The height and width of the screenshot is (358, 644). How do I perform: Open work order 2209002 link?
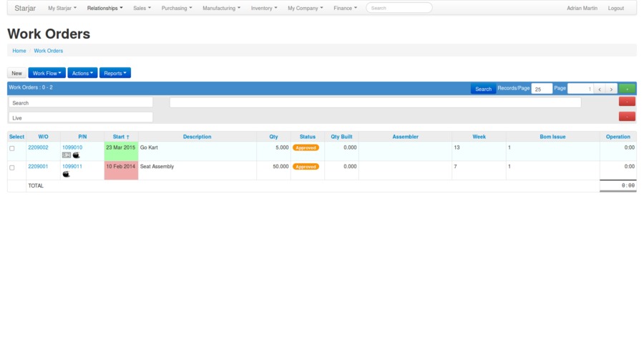(x=38, y=147)
